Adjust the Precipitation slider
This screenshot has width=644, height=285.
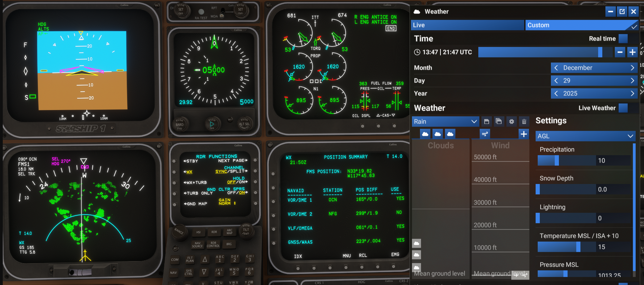click(x=566, y=160)
